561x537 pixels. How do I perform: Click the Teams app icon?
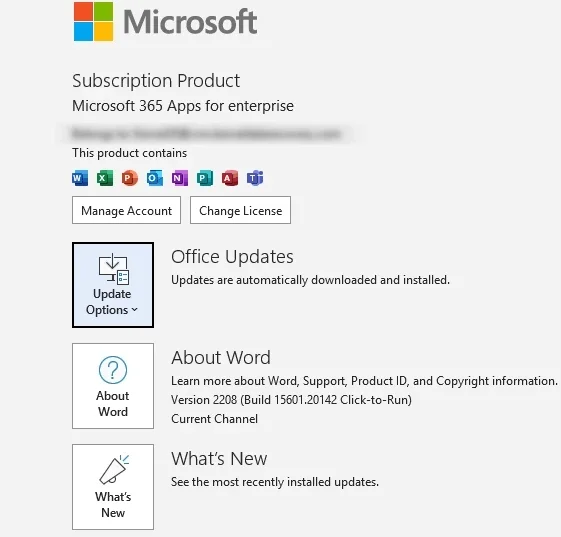point(255,178)
